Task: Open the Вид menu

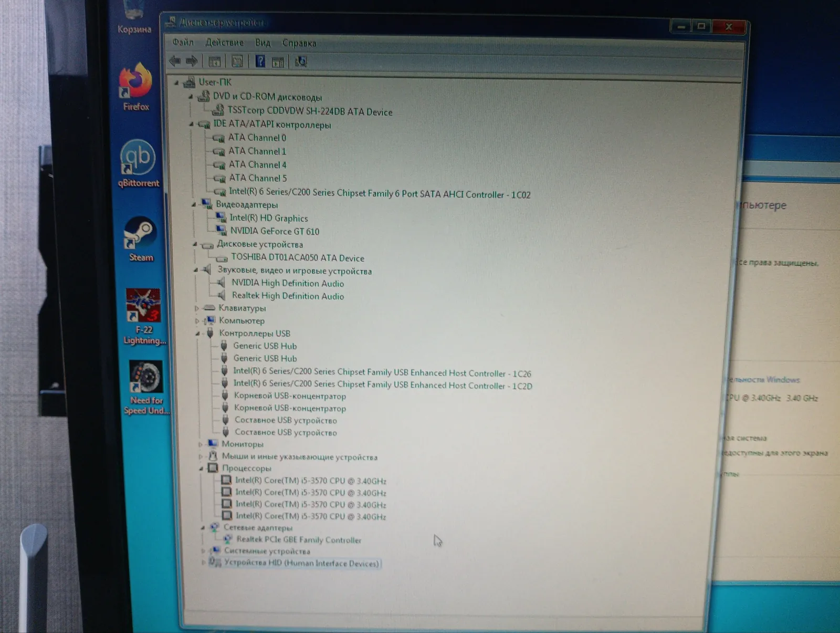Action: coord(263,43)
